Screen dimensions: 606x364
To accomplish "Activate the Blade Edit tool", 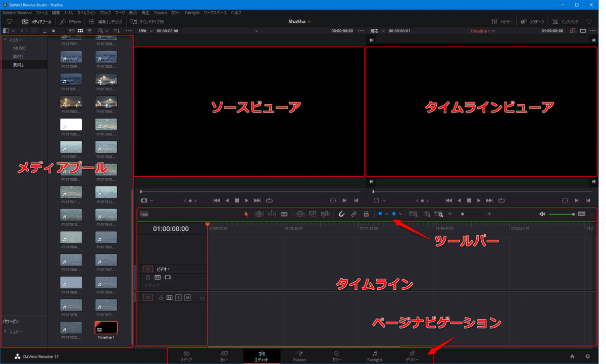I will (x=284, y=215).
